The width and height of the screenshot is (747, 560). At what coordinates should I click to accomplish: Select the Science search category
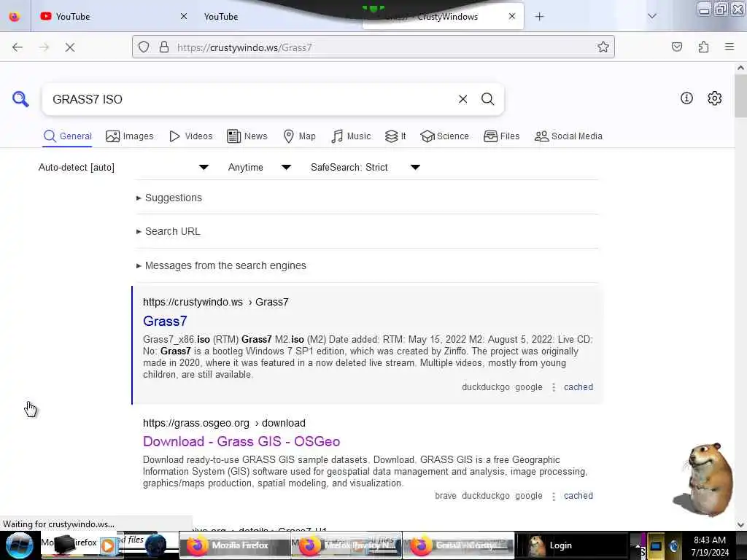coord(444,136)
